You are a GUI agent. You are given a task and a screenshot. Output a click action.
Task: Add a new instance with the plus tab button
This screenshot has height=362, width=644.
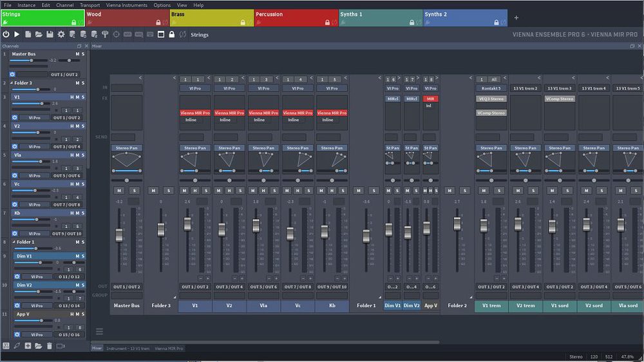[516, 17]
